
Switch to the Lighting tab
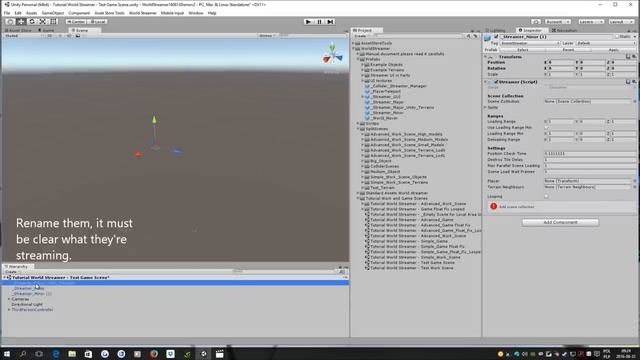pyautogui.click(x=497, y=30)
